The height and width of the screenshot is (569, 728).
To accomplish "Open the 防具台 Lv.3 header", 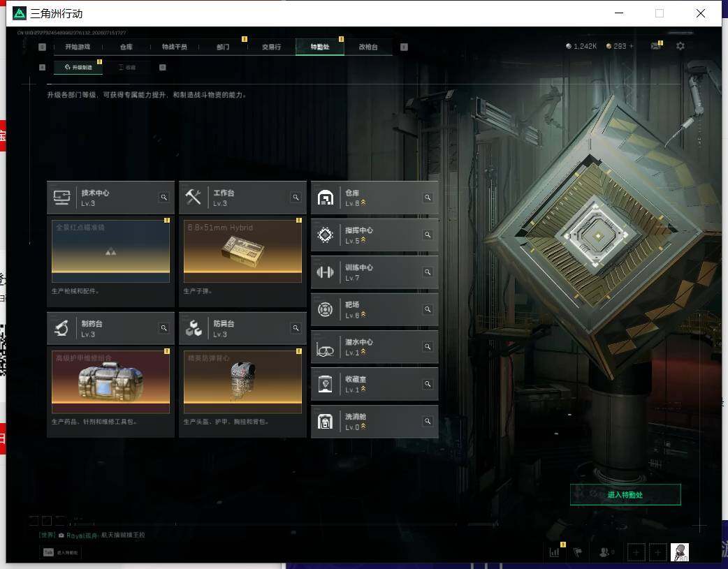I will (x=242, y=328).
